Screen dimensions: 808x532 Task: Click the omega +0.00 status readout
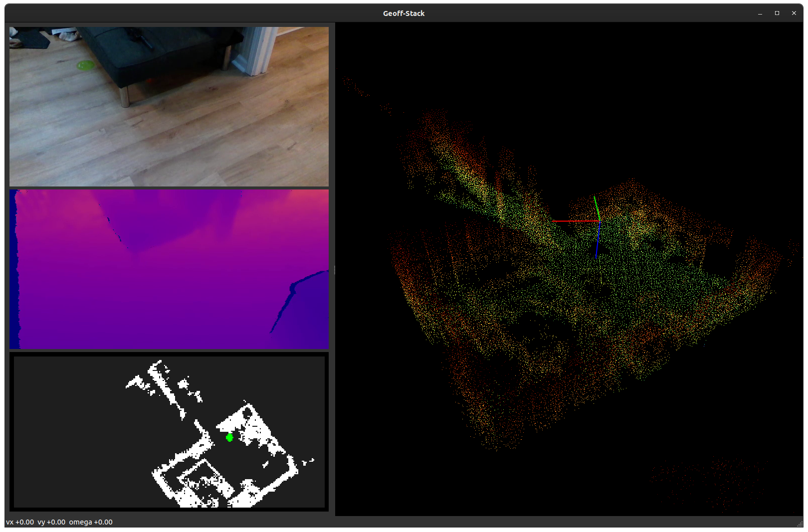pyautogui.click(x=91, y=522)
